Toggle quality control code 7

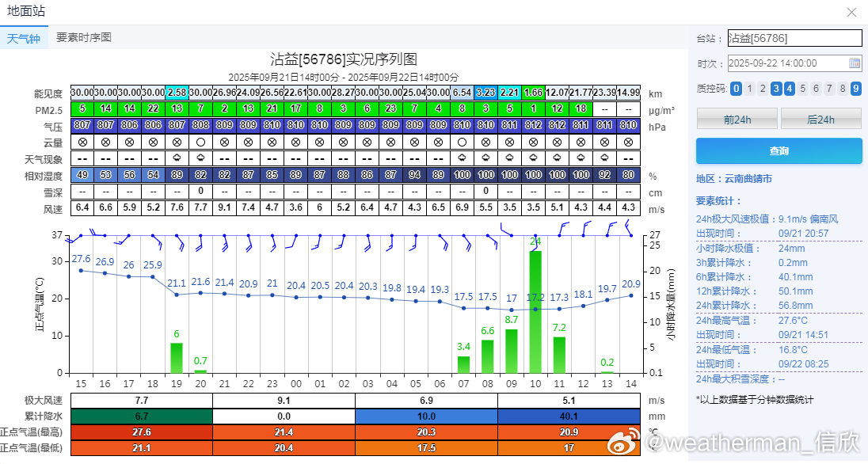point(829,89)
